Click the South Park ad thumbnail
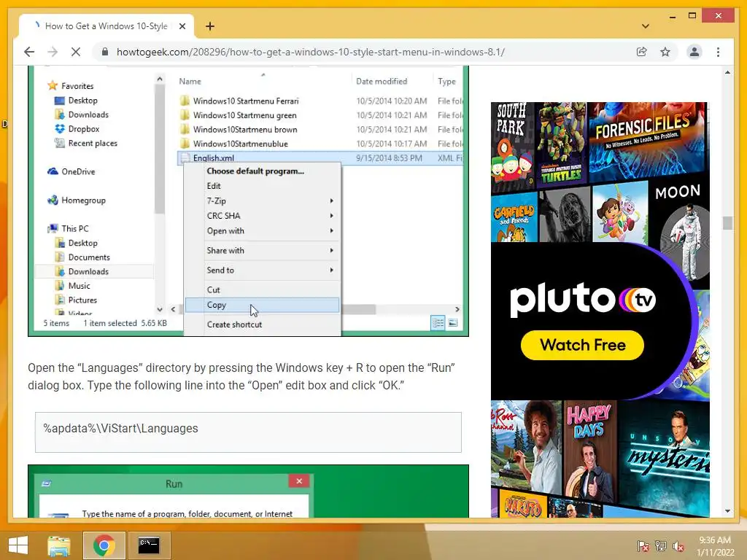Screen dimensions: 747x560 (x=513, y=147)
